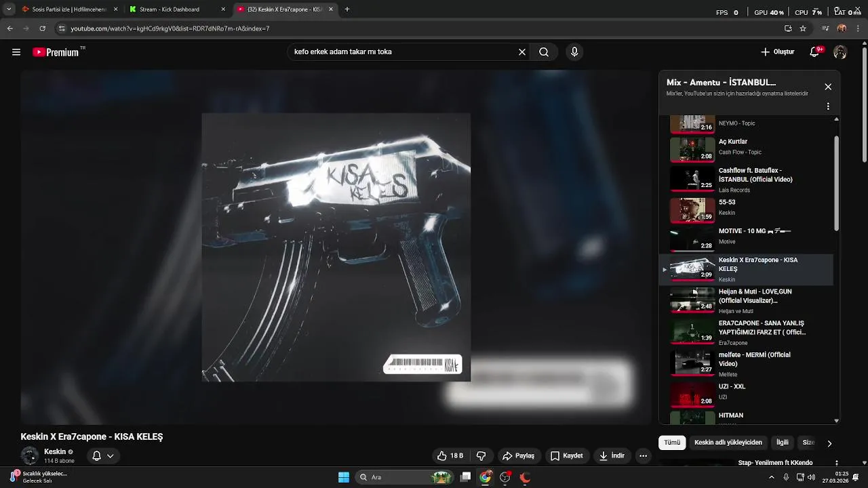Show more filter chips with the right arrow
The image size is (868, 488).
[829, 443]
